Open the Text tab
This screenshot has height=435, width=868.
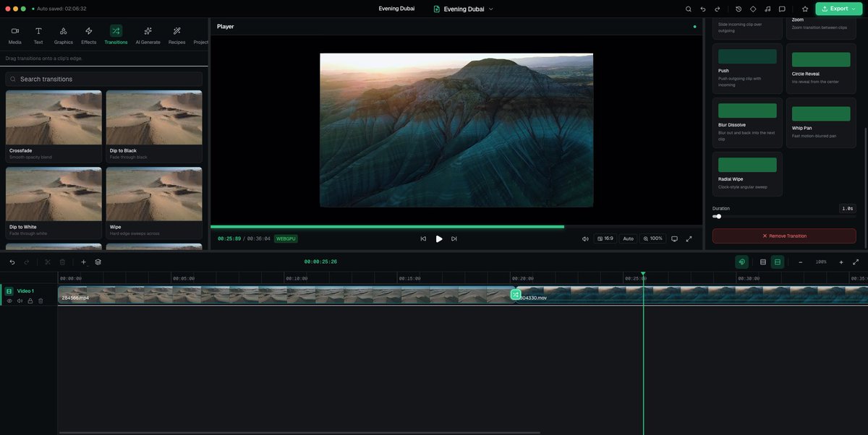(x=38, y=35)
